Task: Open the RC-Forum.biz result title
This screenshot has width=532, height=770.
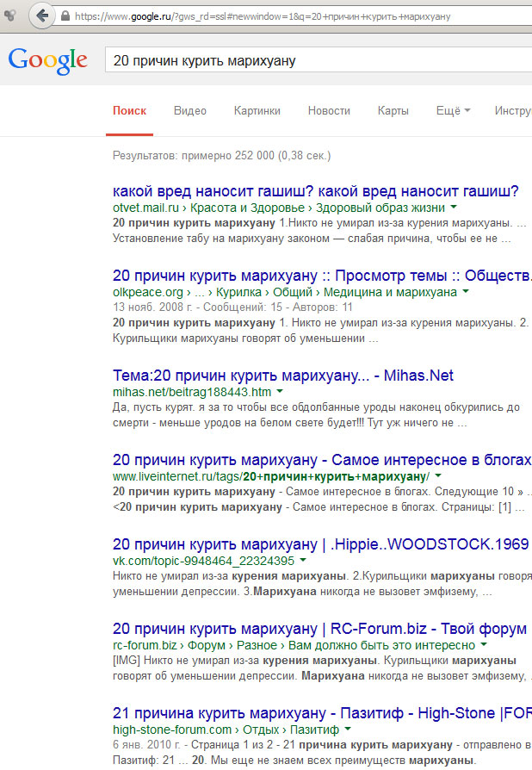Action: click(x=319, y=629)
